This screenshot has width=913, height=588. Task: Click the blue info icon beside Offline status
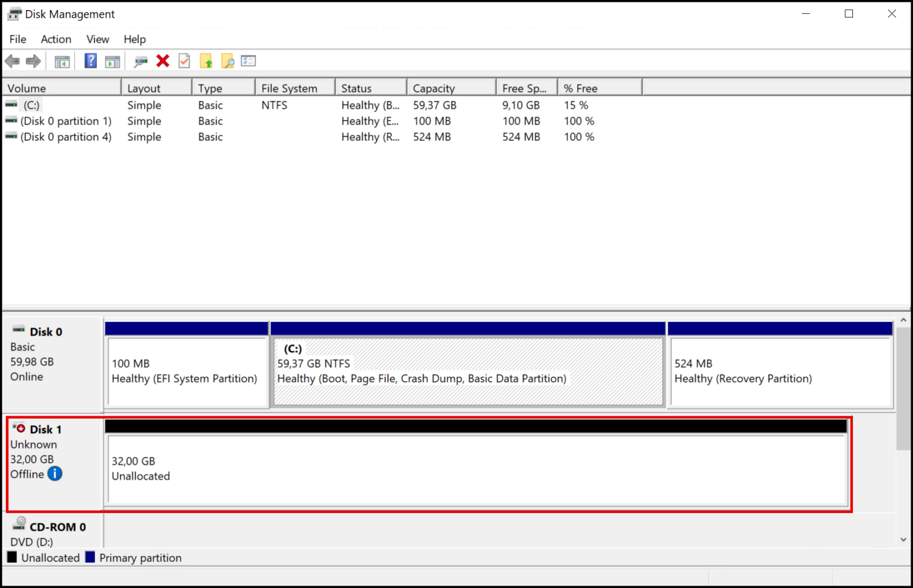(54, 474)
